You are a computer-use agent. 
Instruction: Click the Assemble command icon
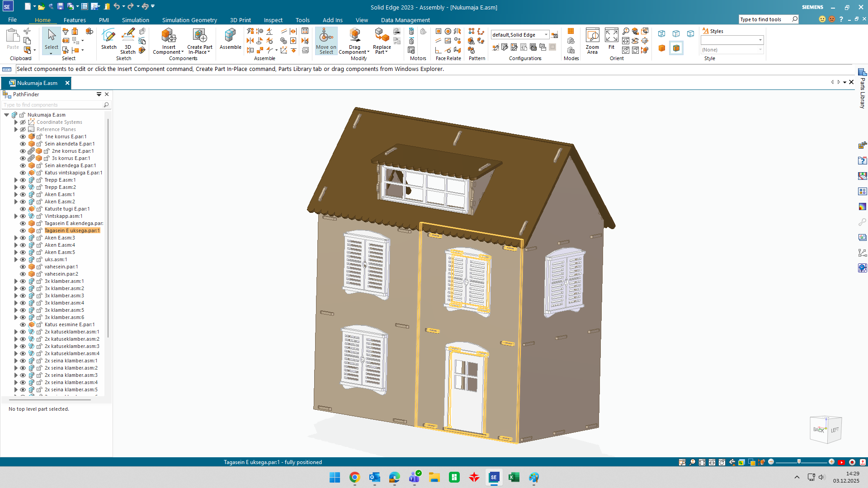[230, 36]
